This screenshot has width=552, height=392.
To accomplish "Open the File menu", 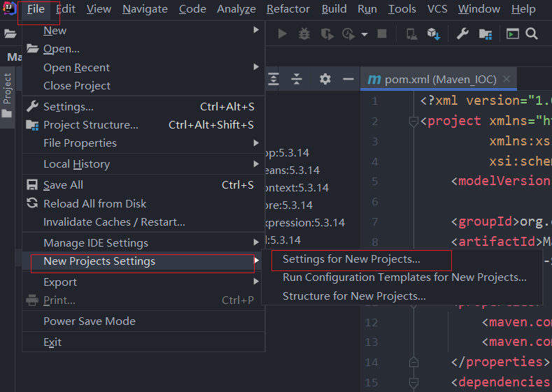I will click(36, 9).
